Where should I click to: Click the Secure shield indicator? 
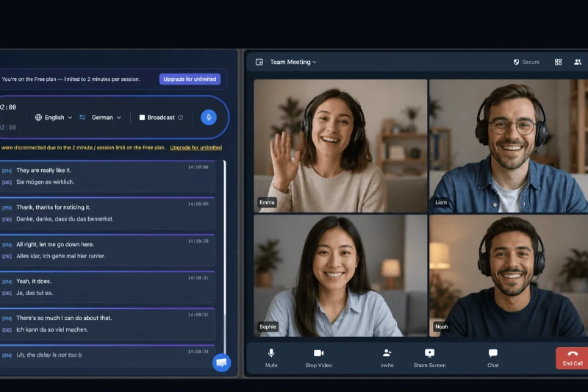pyautogui.click(x=526, y=62)
